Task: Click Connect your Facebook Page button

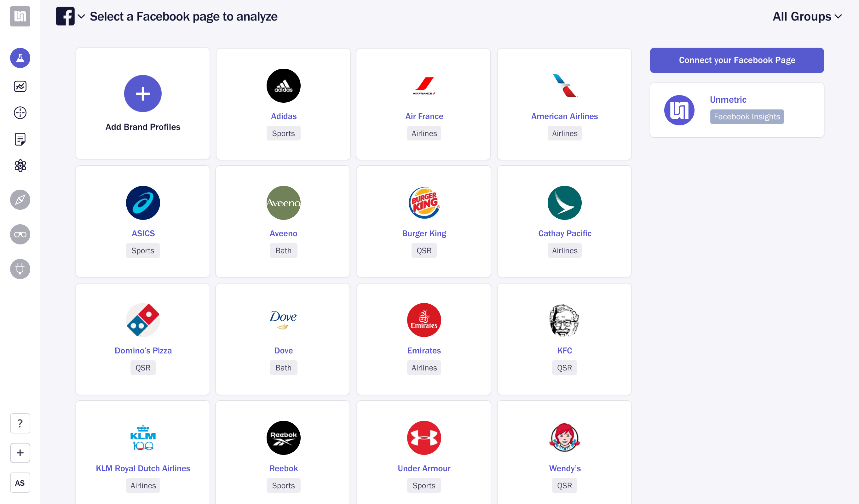Action: (x=737, y=60)
